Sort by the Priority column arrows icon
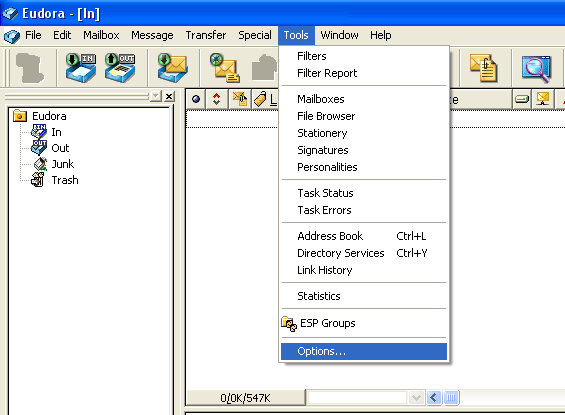 click(217, 99)
